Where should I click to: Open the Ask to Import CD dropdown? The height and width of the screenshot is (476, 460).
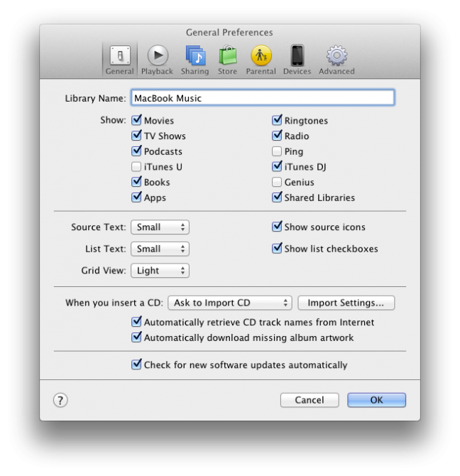(230, 303)
